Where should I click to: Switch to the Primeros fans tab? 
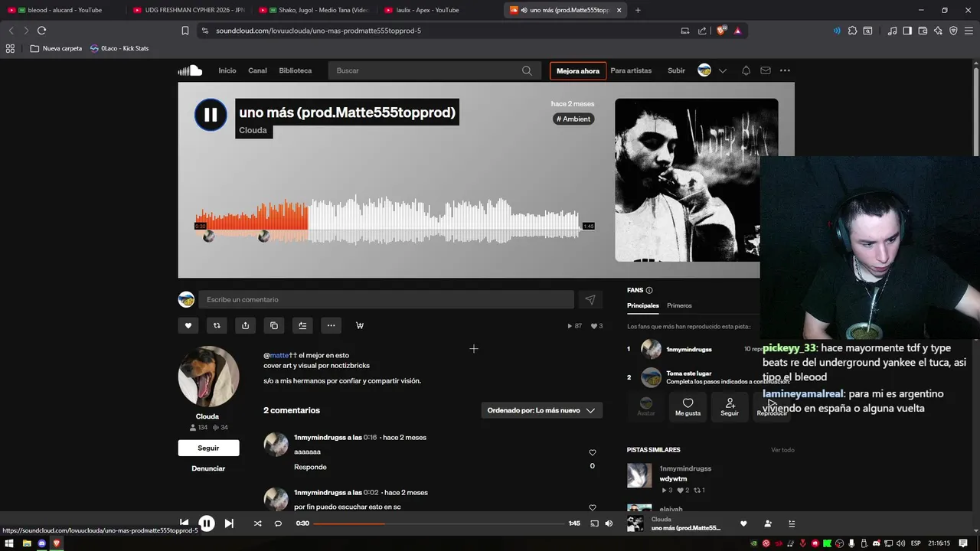tap(679, 305)
